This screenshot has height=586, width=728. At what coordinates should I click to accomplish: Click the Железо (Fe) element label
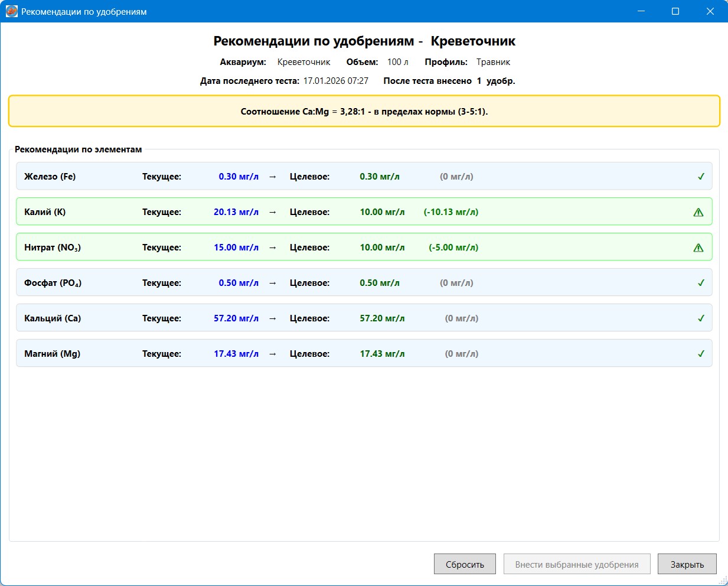click(x=50, y=177)
